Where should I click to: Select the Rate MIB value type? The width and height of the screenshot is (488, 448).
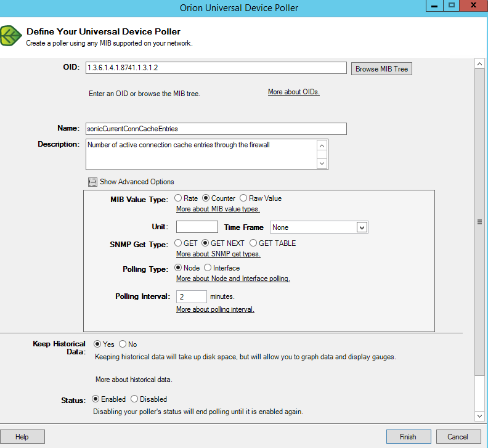(x=178, y=198)
